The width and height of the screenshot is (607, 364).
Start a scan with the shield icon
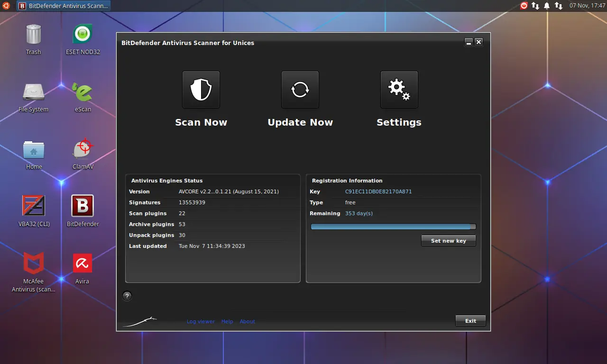pos(201,90)
